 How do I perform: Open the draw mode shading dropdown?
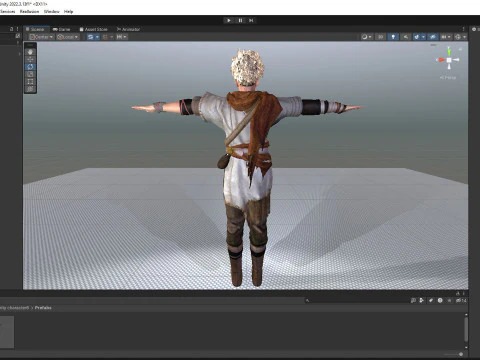[367, 37]
